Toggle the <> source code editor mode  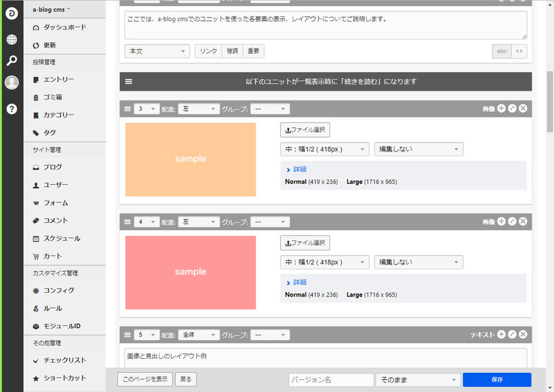(519, 51)
